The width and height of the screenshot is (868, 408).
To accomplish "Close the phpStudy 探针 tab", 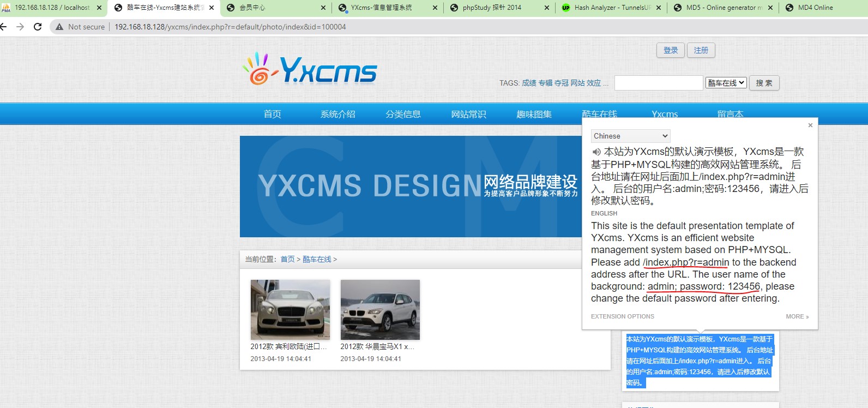I will (547, 8).
